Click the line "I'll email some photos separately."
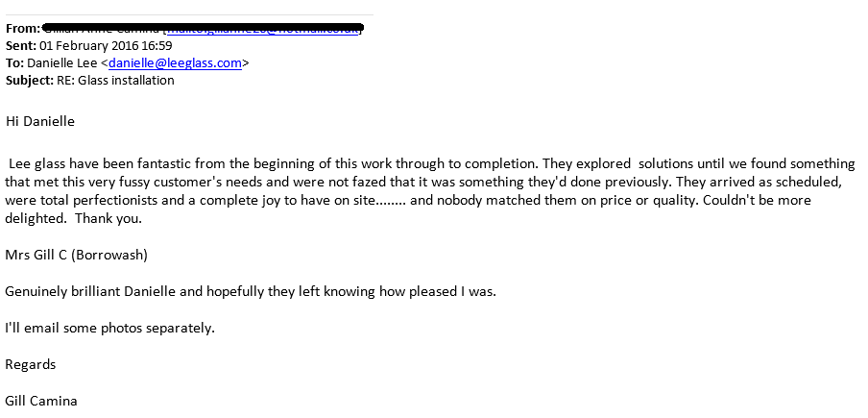The image size is (868, 418). pos(109,328)
